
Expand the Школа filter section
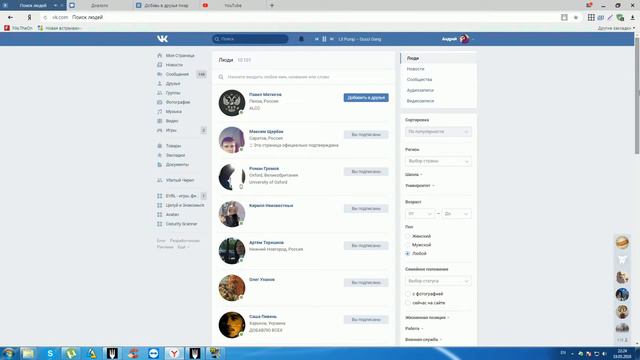pos(413,174)
